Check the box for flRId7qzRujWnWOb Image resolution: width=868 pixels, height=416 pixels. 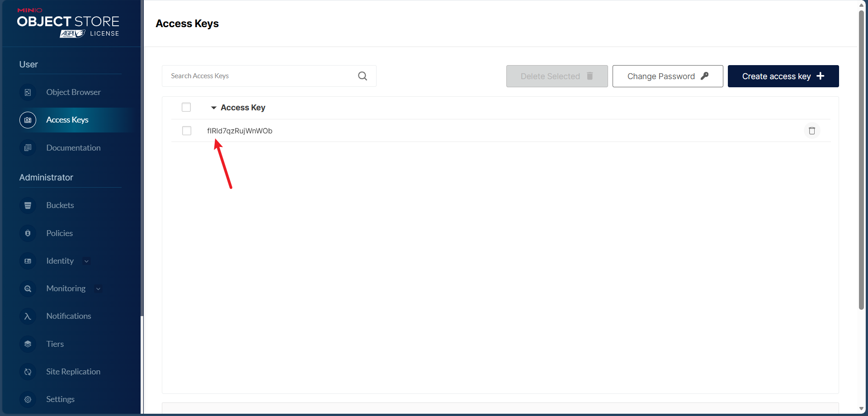click(x=186, y=131)
